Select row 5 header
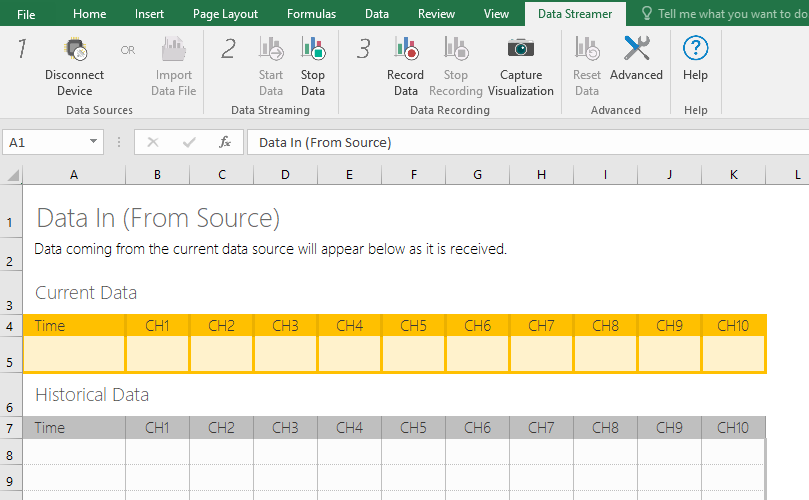This screenshot has width=809, height=500. click(10, 361)
